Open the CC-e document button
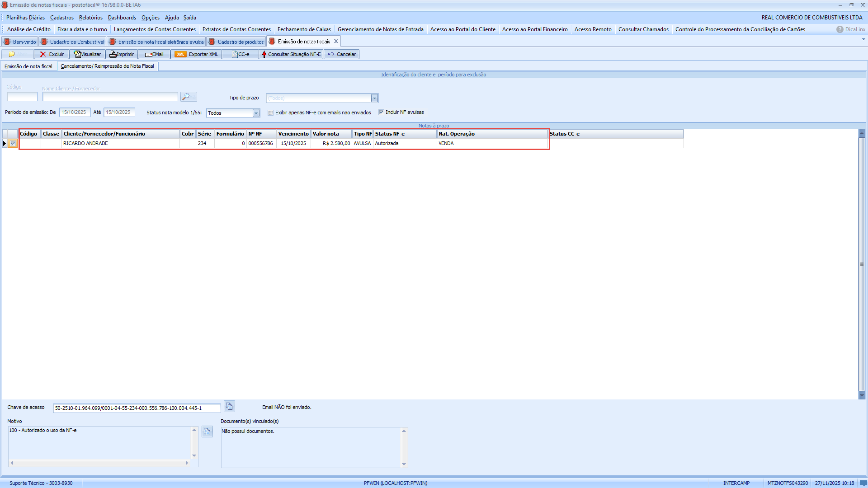Image resolution: width=868 pixels, height=488 pixels. 241,54
